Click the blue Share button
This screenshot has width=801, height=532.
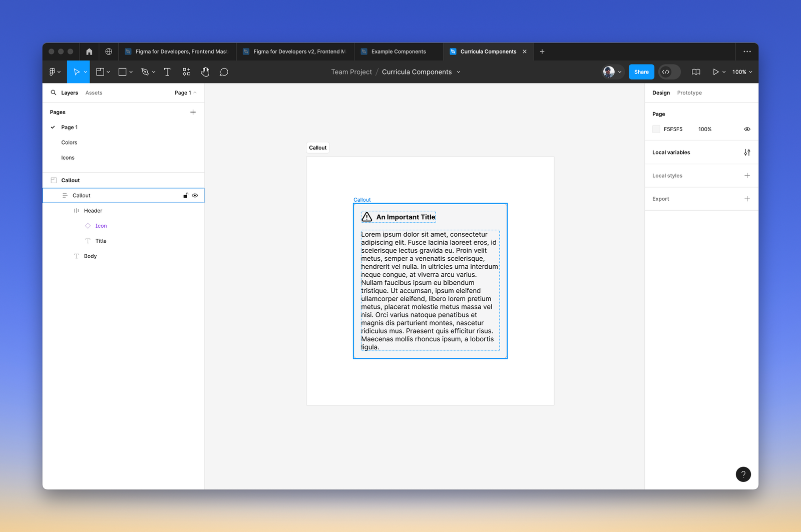(x=641, y=72)
